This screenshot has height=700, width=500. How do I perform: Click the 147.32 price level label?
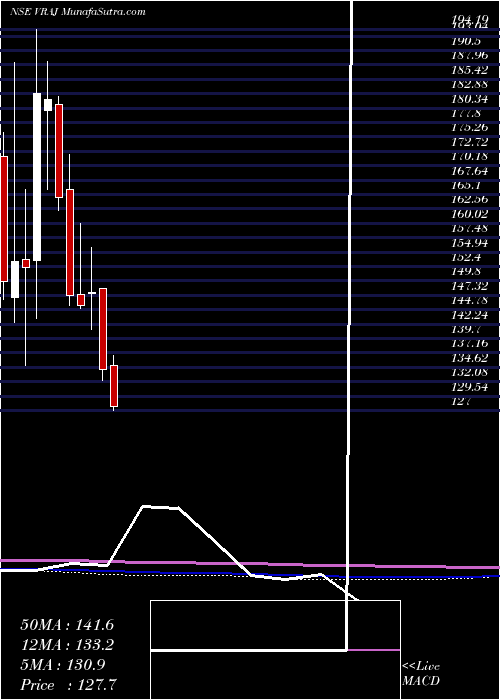(x=469, y=286)
